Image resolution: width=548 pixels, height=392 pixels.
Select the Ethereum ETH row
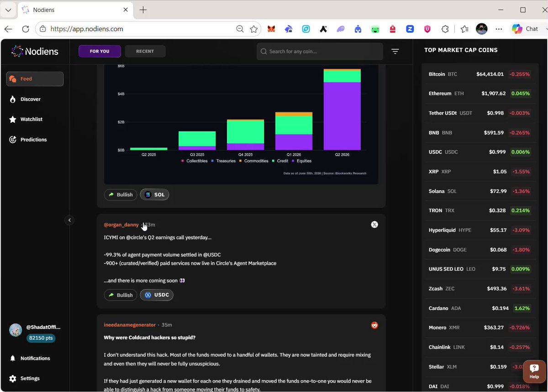479,94
